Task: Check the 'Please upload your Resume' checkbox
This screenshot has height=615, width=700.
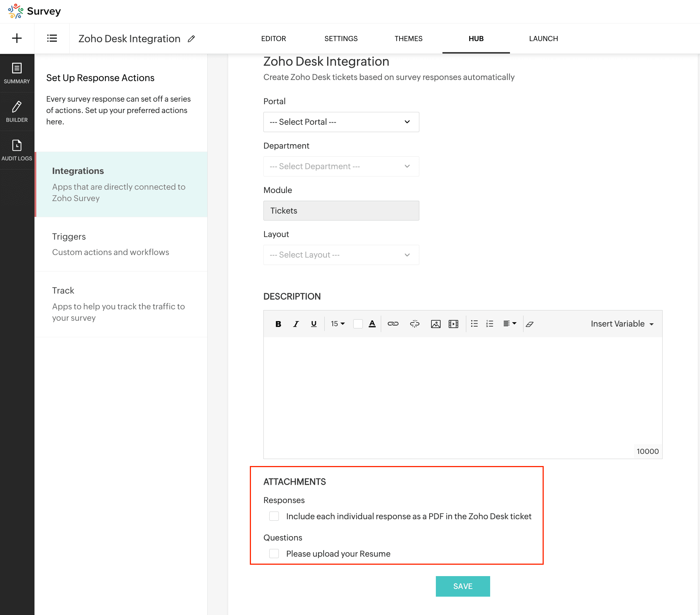Action: [x=274, y=554]
